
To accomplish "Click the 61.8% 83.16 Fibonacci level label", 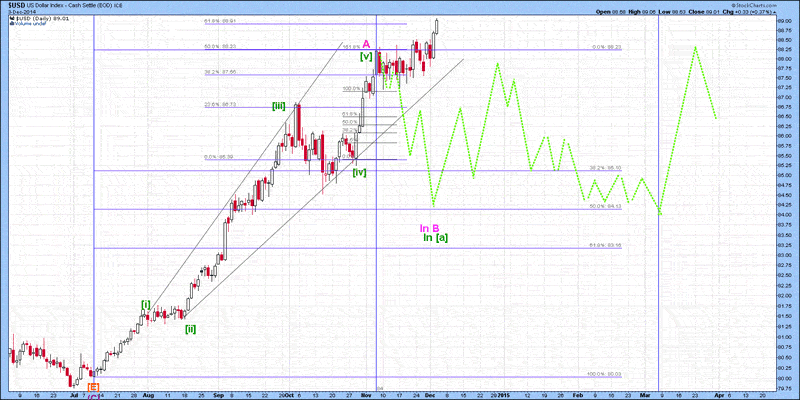I will [x=606, y=244].
